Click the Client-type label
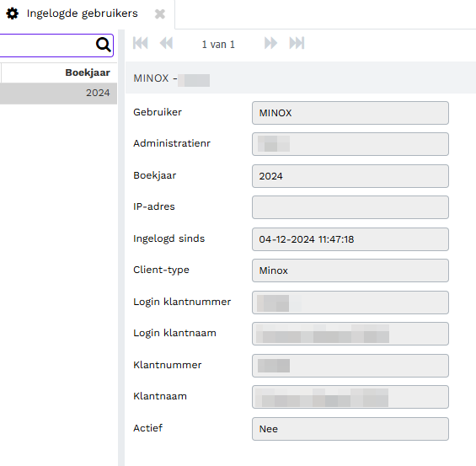Screen dimensions: 476x466 tap(161, 270)
